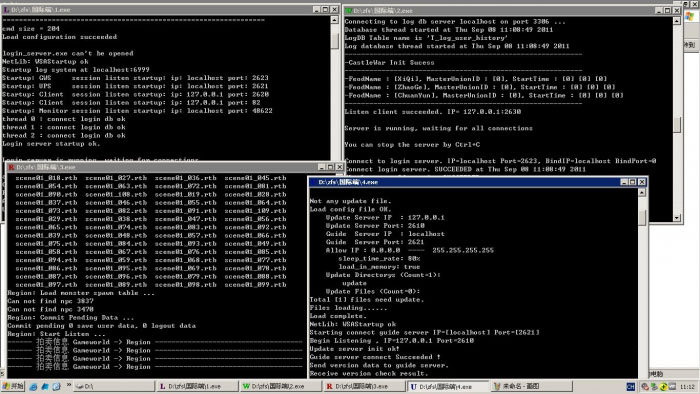The image size is (700, 394).
Task: Click the CH language indicator
Action: coord(630,387)
